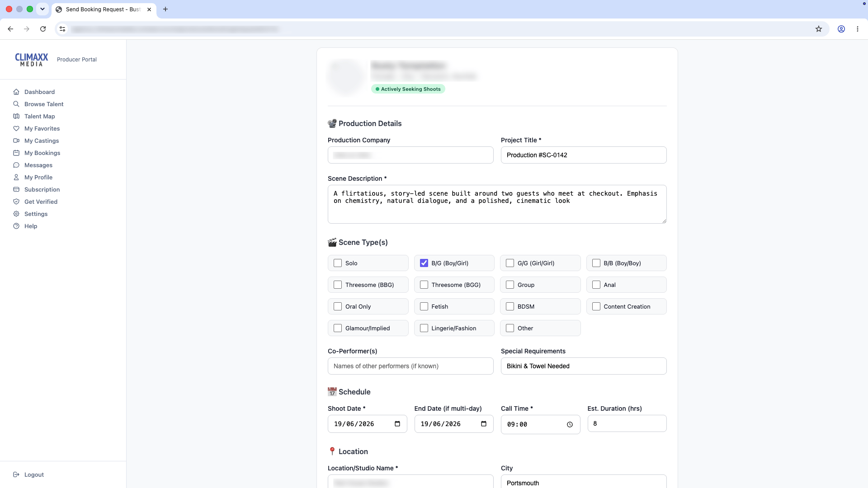Select the My Bookings calendar icon

(16, 153)
